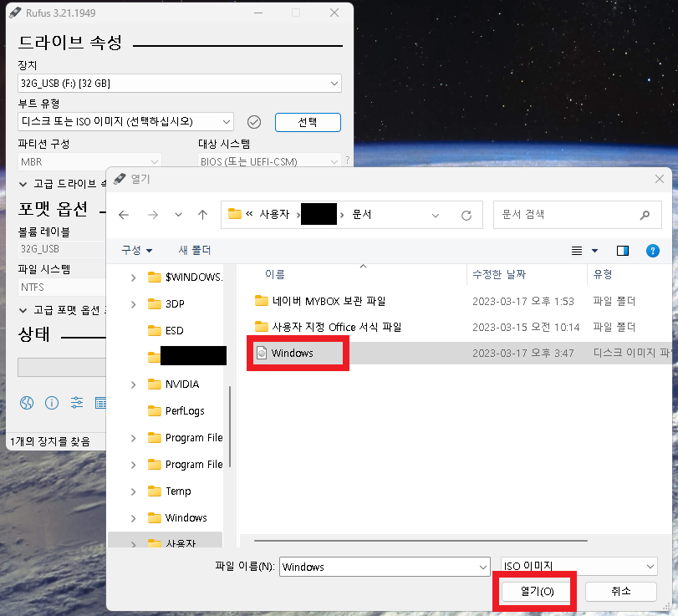Click the 문서 검색 search field

point(577,215)
